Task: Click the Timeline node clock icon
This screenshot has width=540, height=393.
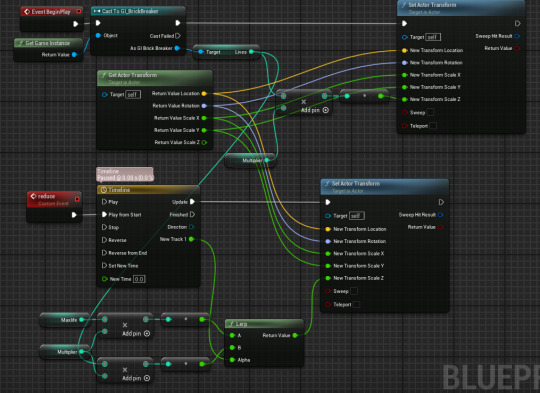Action: 103,190
